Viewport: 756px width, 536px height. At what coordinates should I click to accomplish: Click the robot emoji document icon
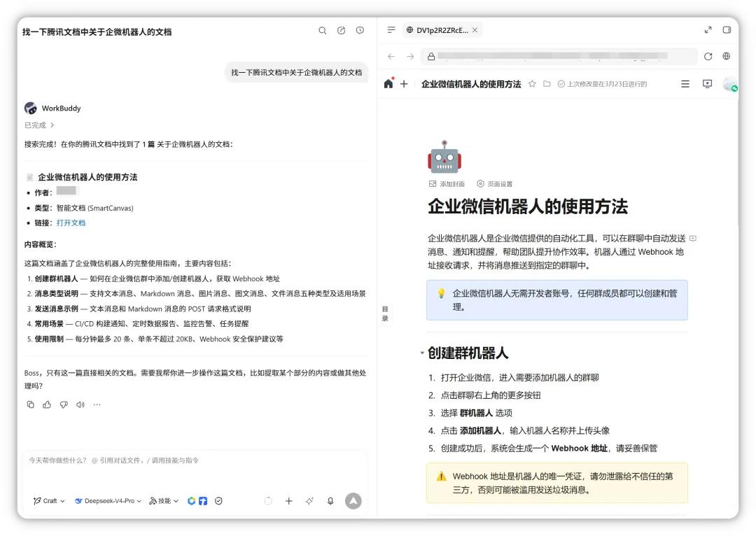click(444, 157)
